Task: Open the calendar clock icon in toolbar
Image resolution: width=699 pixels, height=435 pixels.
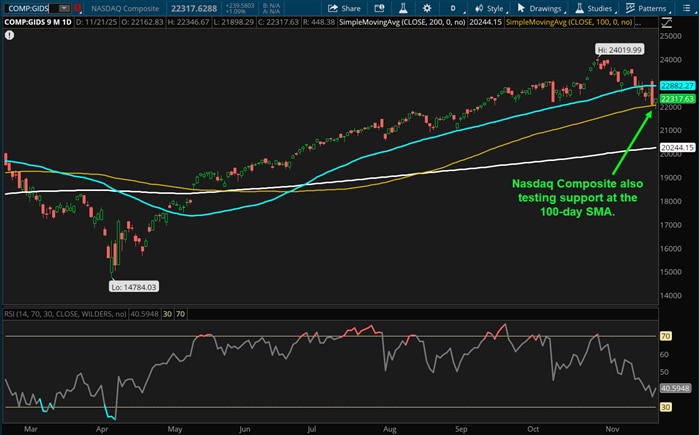Action: 379,8
